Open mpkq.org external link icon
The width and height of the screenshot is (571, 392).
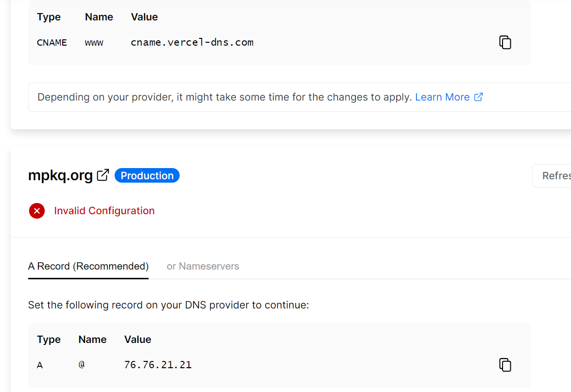[103, 175]
